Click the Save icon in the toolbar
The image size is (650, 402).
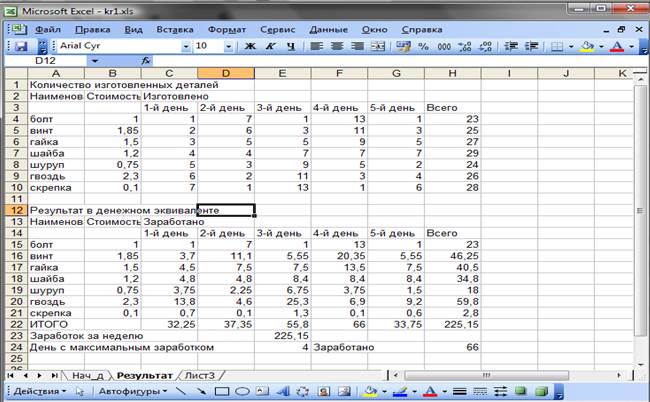(x=19, y=46)
